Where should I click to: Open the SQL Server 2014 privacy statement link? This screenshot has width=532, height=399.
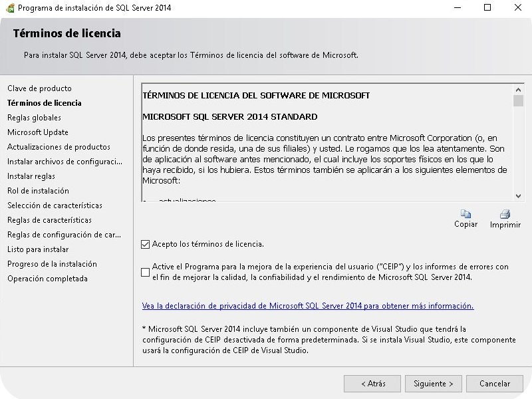308,306
